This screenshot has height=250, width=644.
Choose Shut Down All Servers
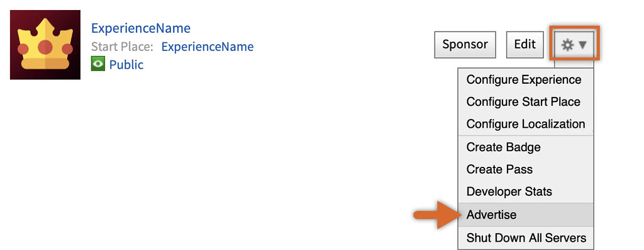point(526,237)
